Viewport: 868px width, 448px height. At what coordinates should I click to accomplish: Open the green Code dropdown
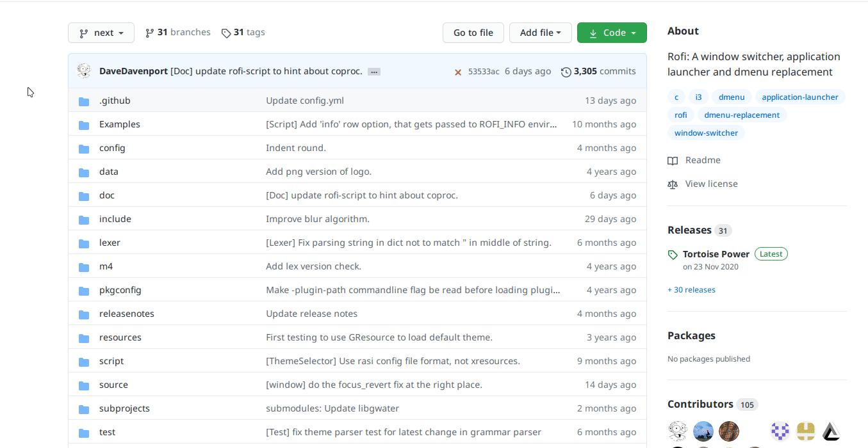[612, 33]
